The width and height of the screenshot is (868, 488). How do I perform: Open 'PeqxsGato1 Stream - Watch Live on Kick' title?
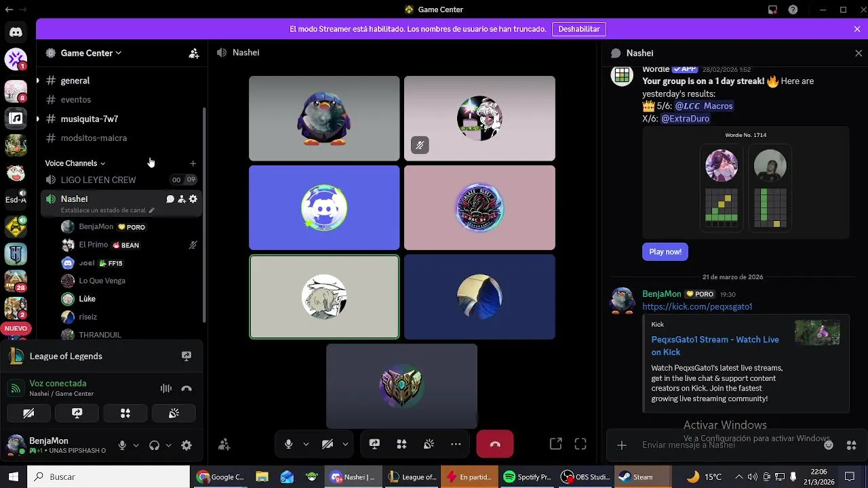click(x=715, y=346)
